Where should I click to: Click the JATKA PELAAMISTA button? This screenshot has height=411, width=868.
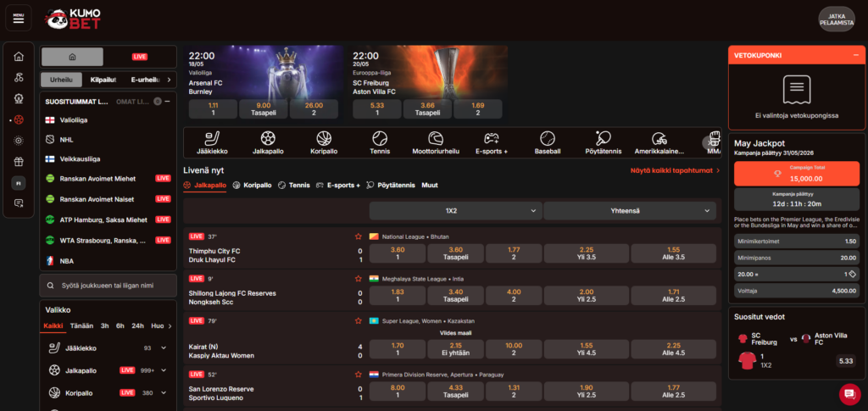[x=837, y=19]
